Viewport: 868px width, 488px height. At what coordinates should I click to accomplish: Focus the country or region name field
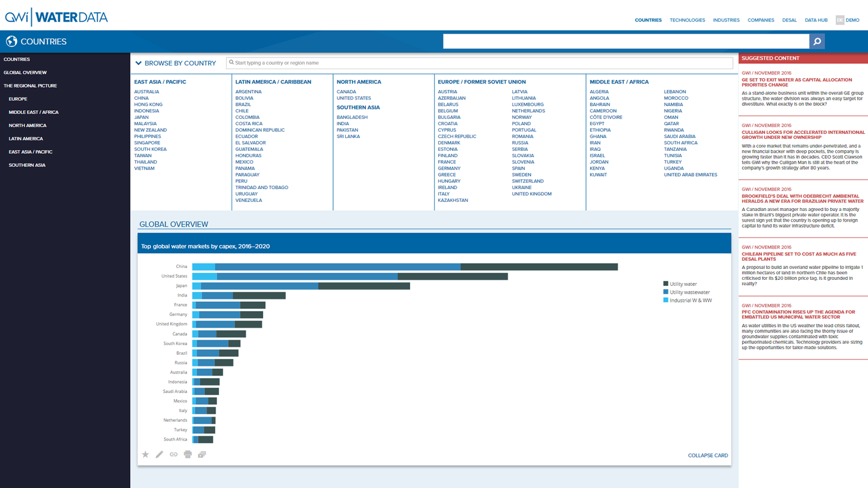coord(480,63)
